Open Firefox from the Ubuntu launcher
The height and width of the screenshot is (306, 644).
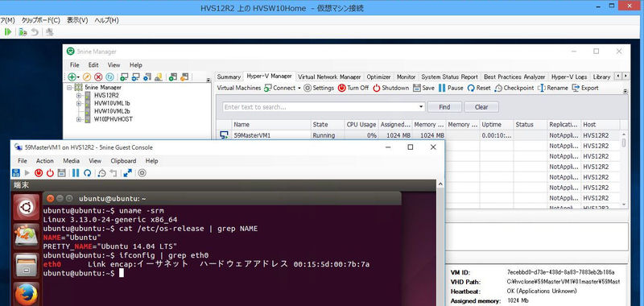pos(27,295)
